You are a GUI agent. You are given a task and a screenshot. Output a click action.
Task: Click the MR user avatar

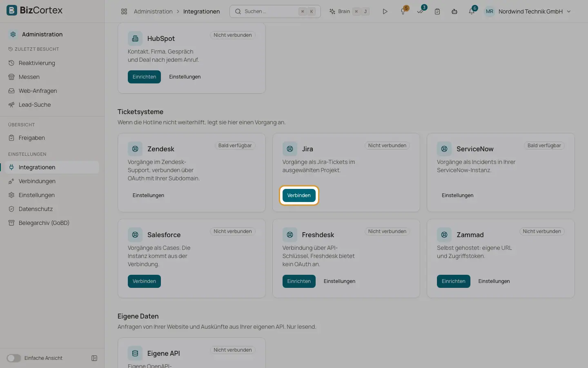(x=490, y=11)
